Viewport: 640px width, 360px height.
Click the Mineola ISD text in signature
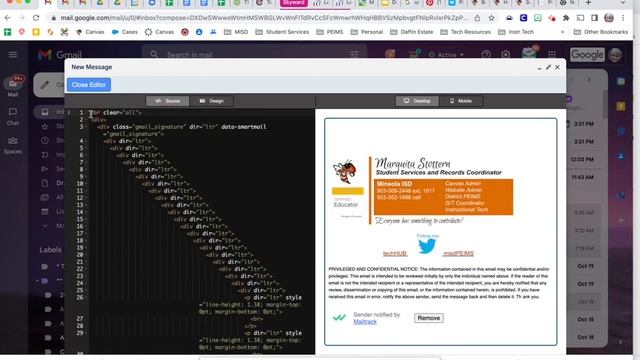tap(394, 184)
